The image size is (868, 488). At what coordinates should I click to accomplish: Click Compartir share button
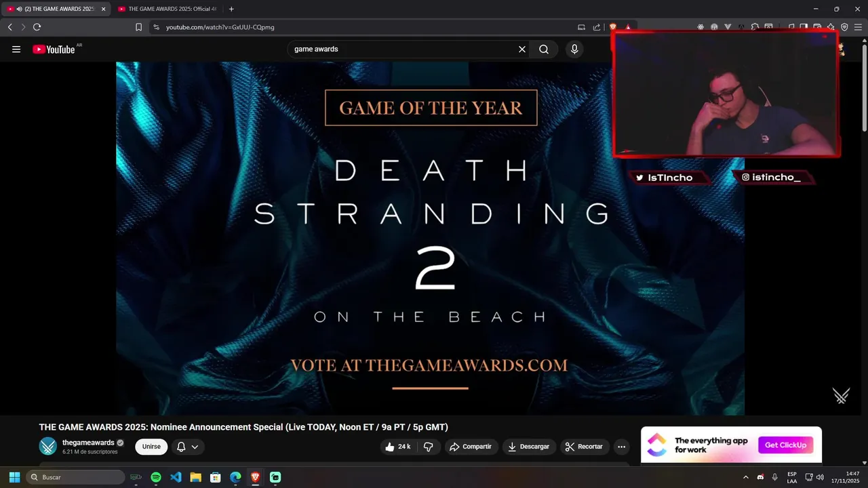[x=471, y=447]
